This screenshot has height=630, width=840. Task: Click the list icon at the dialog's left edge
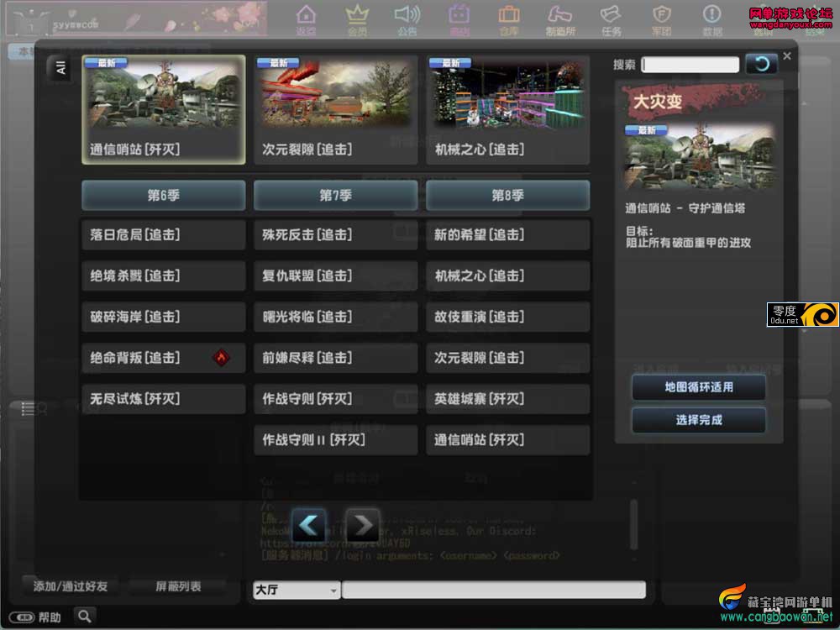click(28, 409)
